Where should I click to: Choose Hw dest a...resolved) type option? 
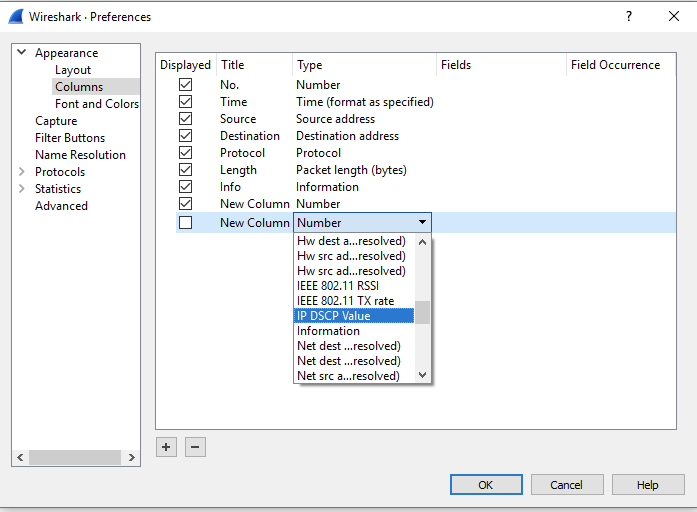pyautogui.click(x=354, y=241)
